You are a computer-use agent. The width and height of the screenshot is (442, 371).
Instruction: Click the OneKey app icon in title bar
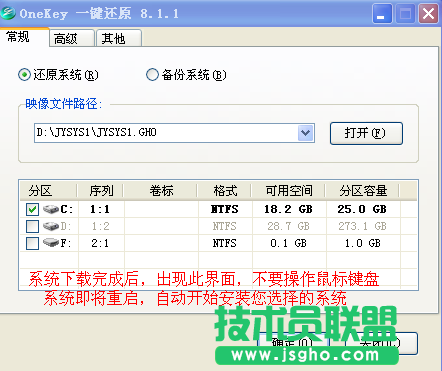coord(8,13)
